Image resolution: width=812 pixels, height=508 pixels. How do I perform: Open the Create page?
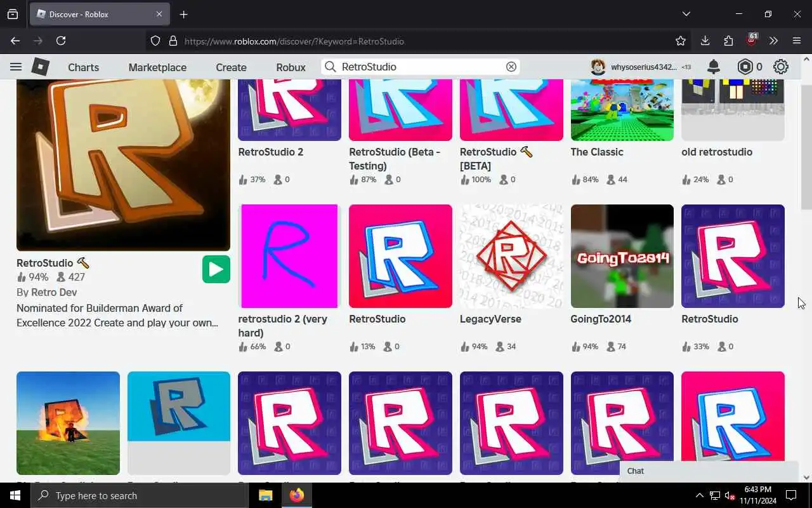coord(231,67)
